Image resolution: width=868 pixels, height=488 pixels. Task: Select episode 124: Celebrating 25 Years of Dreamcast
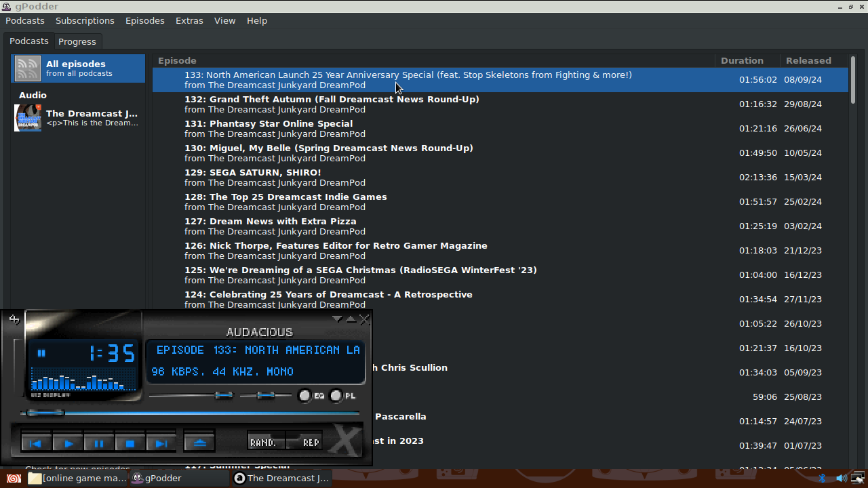(x=500, y=300)
